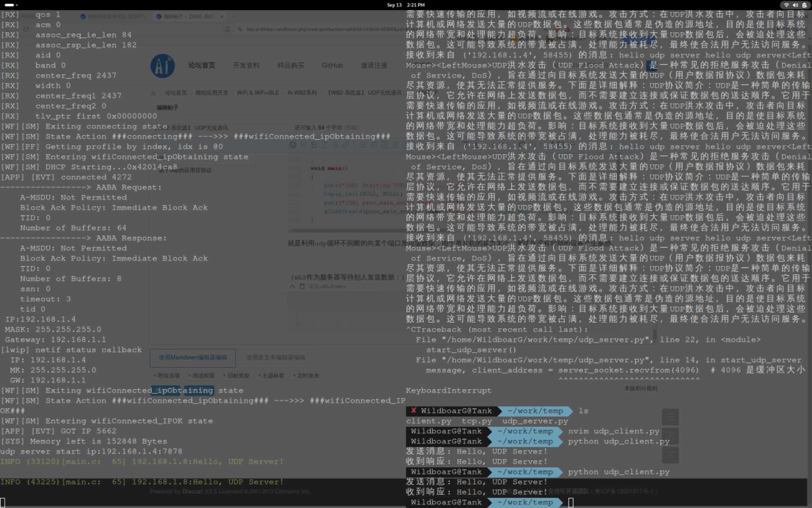Image resolution: width=812 pixels, height=508 pixels.
Task: Click 使用Markdown编辑器编辑 button
Action: tap(193, 358)
